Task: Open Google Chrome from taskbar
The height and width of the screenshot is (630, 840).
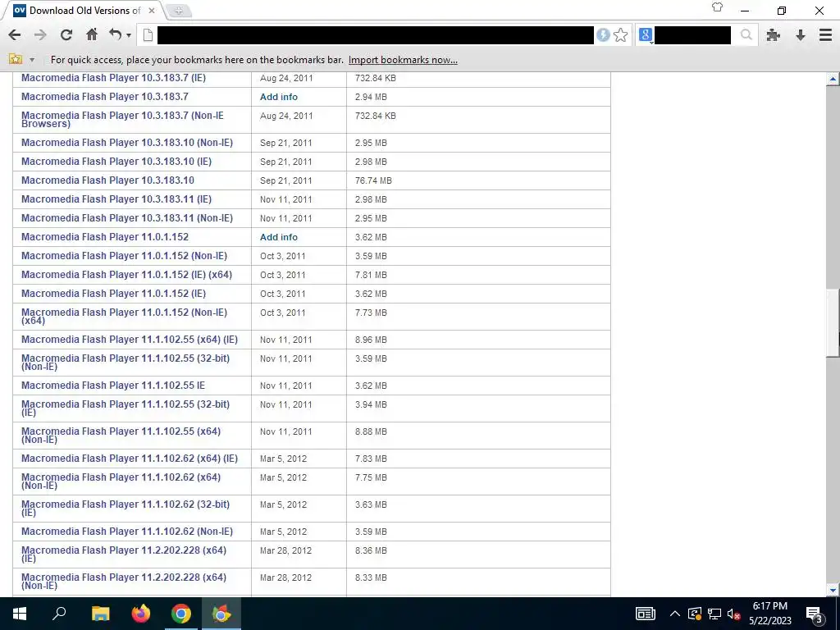Action: [181, 614]
